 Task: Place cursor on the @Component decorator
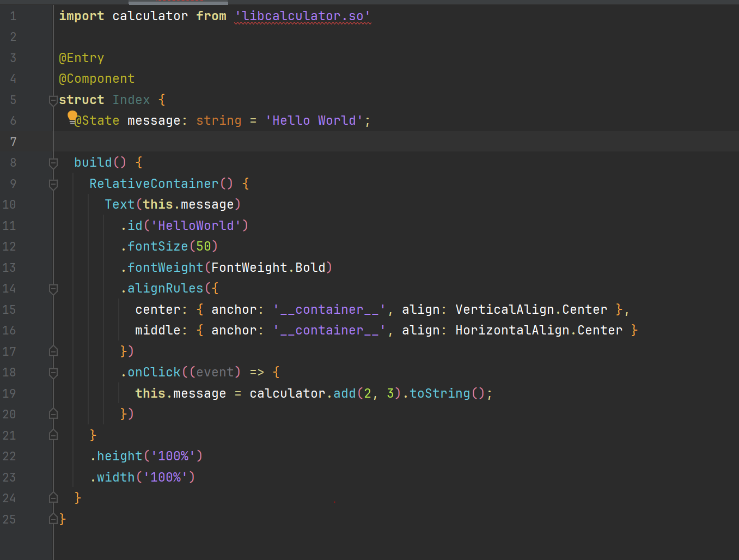97,79
